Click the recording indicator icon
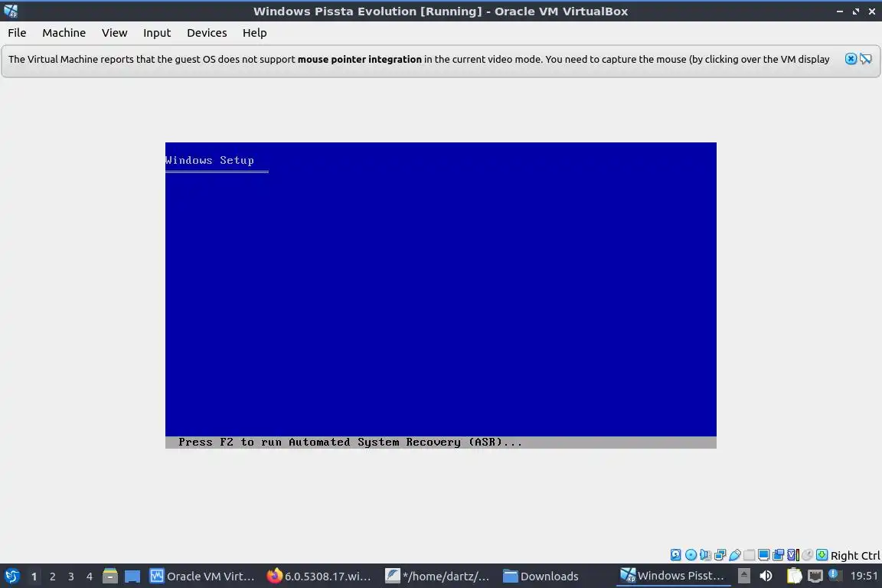Image resolution: width=882 pixels, height=588 pixels. point(779,555)
